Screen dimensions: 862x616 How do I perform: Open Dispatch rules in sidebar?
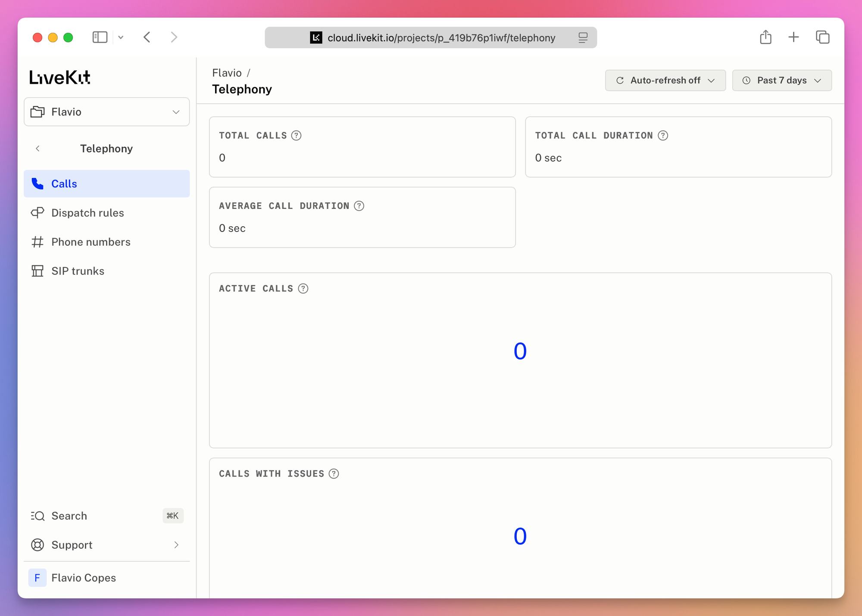[x=106, y=213]
